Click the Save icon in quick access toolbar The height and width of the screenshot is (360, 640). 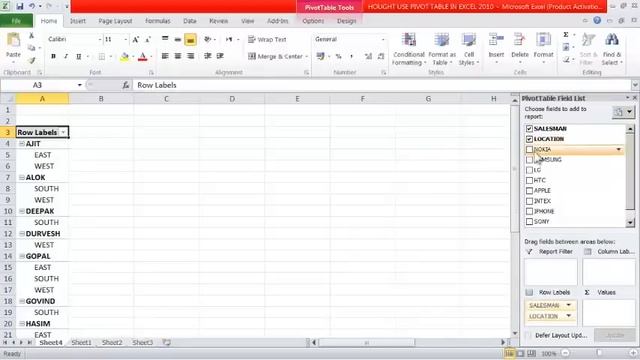(x=20, y=7)
